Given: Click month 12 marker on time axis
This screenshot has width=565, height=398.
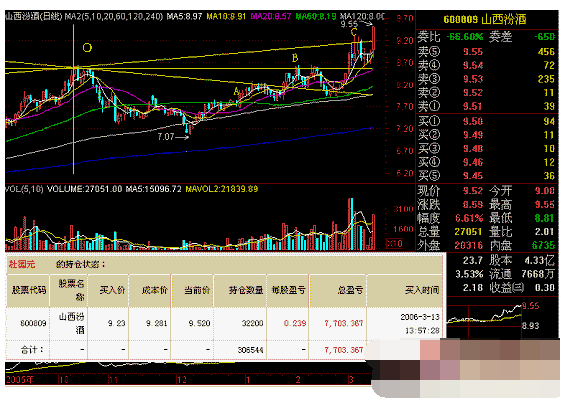Looking at the screenshot, I should [181, 380].
